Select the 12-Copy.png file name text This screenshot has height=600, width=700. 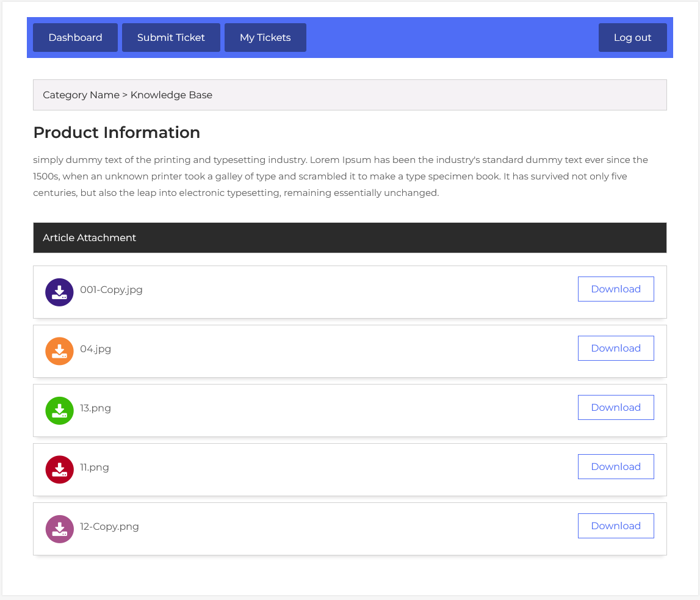pos(109,527)
